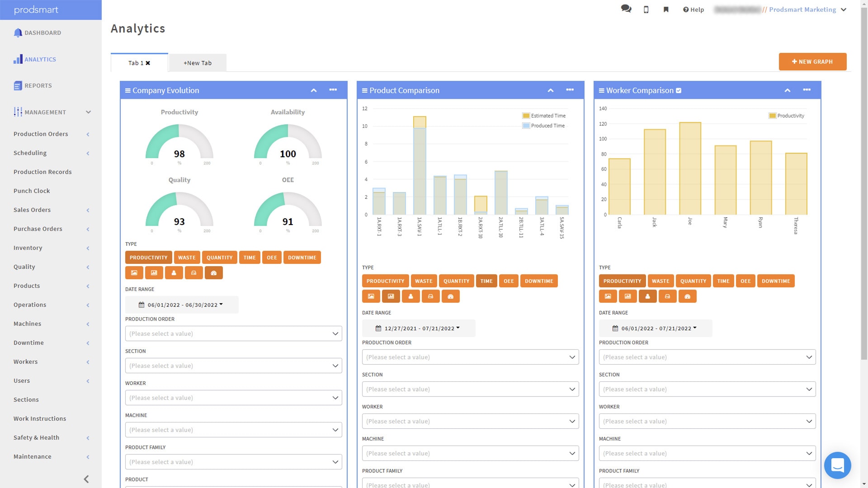Click the bookmark icon in top bar
Screen dimensions: 868x488
pyautogui.click(x=666, y=9)
